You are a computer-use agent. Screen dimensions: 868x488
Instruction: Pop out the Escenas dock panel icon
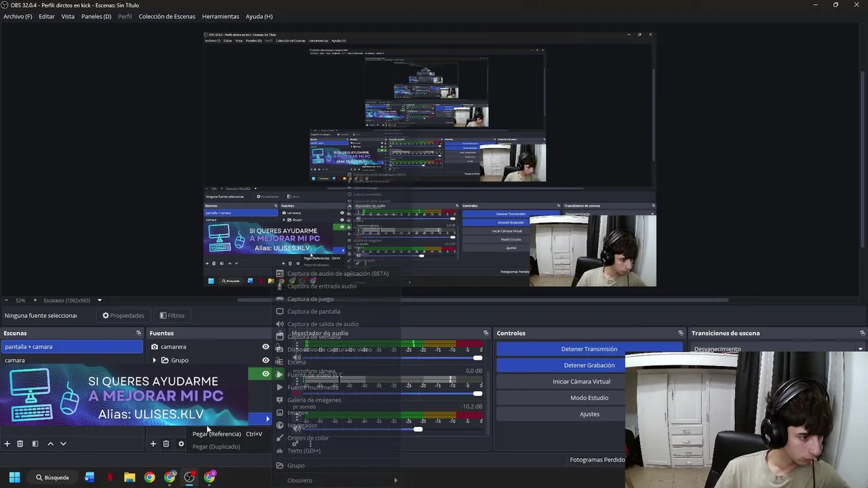click(138, 333)
